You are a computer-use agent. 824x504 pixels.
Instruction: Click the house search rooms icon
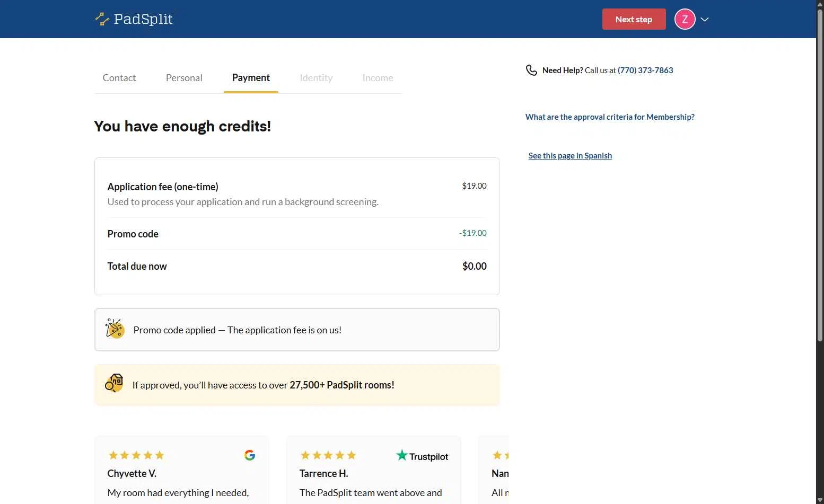[114, 383]
